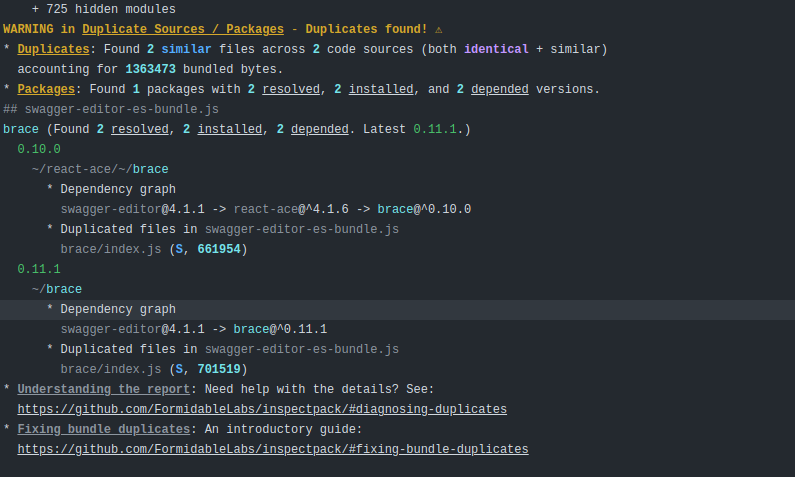The width and height of the screenshot is (795, 477).
Task: Click the file size '661954'
Action: tap(219, 249)
